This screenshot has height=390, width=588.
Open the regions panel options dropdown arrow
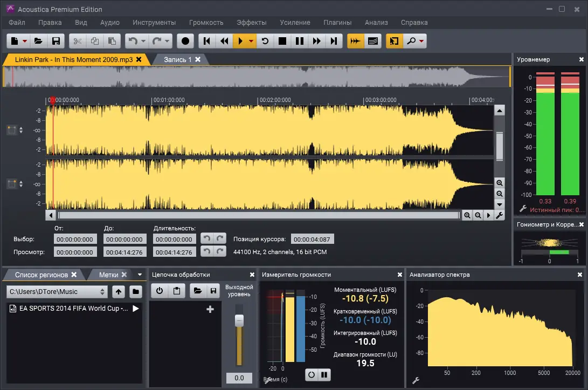140,275
